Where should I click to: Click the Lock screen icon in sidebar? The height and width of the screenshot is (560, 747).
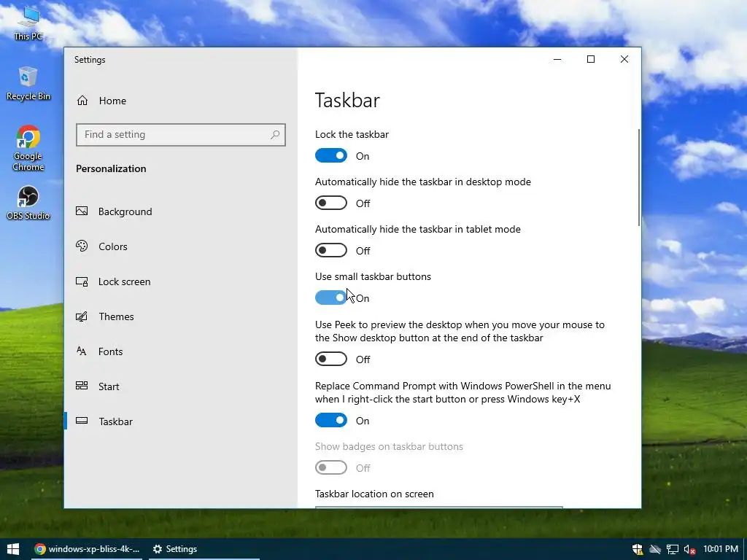point(82,281)
